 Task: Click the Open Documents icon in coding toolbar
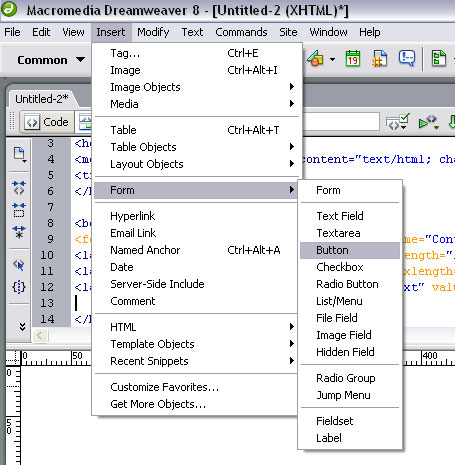(x=19, y=155)
